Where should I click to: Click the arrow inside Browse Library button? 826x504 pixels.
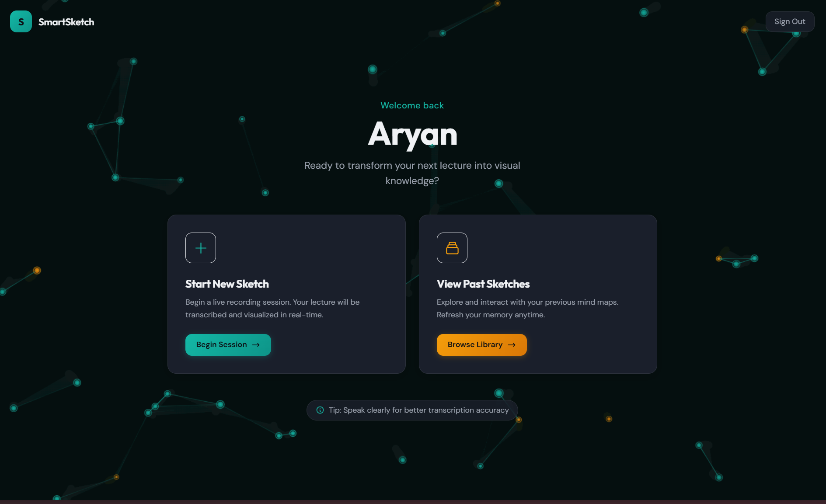512,345
